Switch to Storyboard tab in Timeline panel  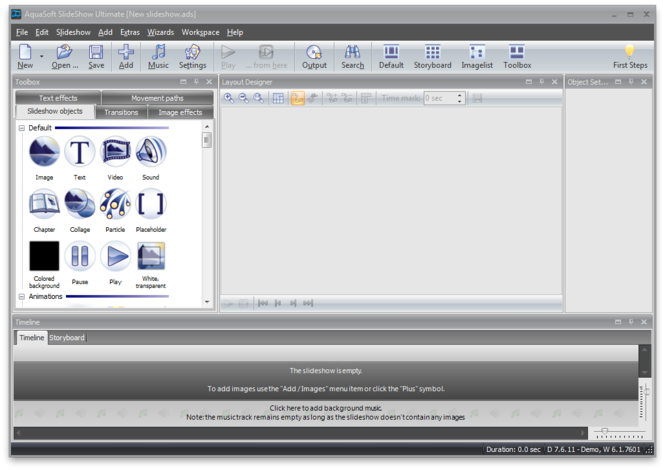pyautogui.click(x=67, y=338)
